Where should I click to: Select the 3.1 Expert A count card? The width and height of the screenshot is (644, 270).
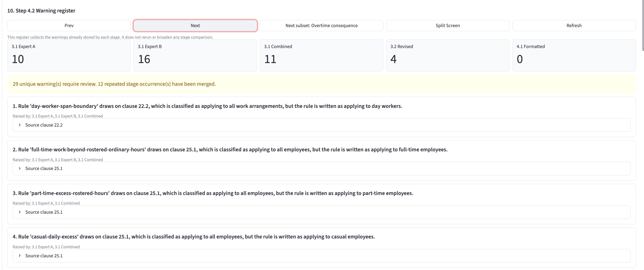point(69,55)
